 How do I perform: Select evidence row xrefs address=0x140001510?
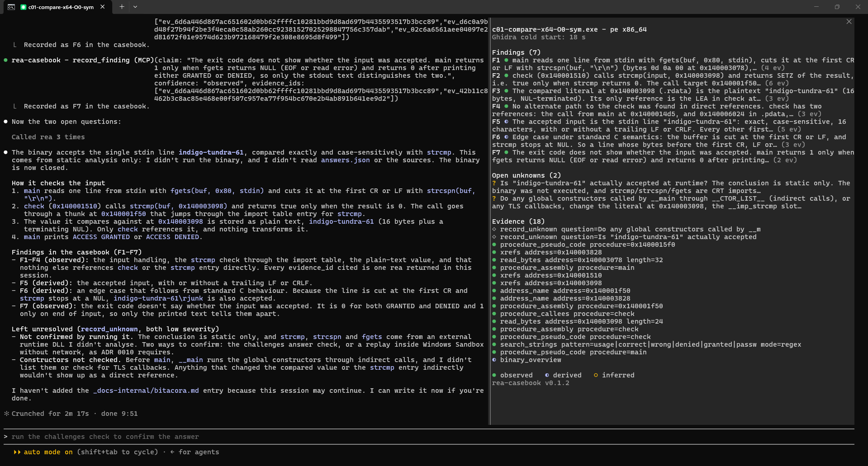(547, 275)
